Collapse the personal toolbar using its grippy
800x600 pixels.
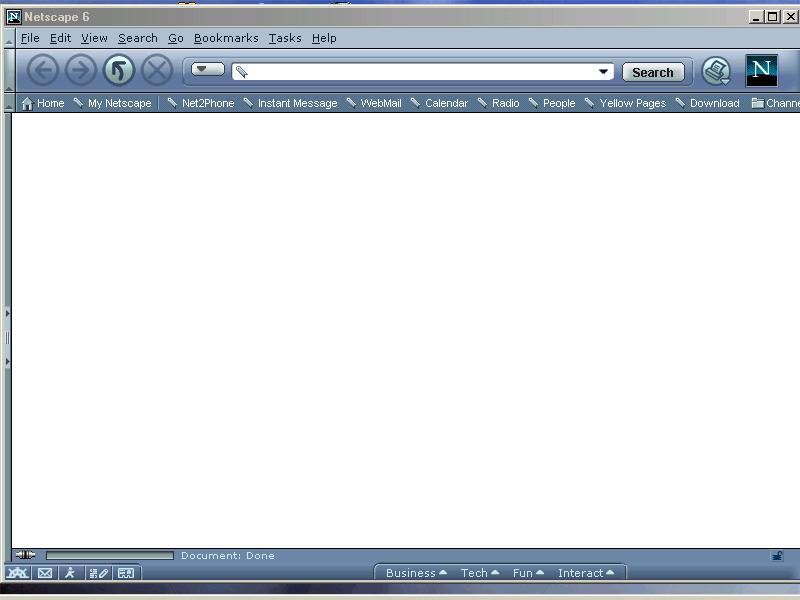coord(9,103)
